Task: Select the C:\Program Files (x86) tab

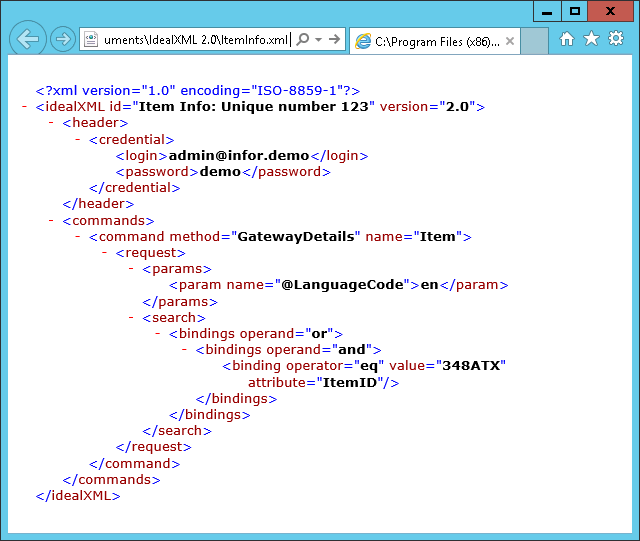Action: point(430,41)
